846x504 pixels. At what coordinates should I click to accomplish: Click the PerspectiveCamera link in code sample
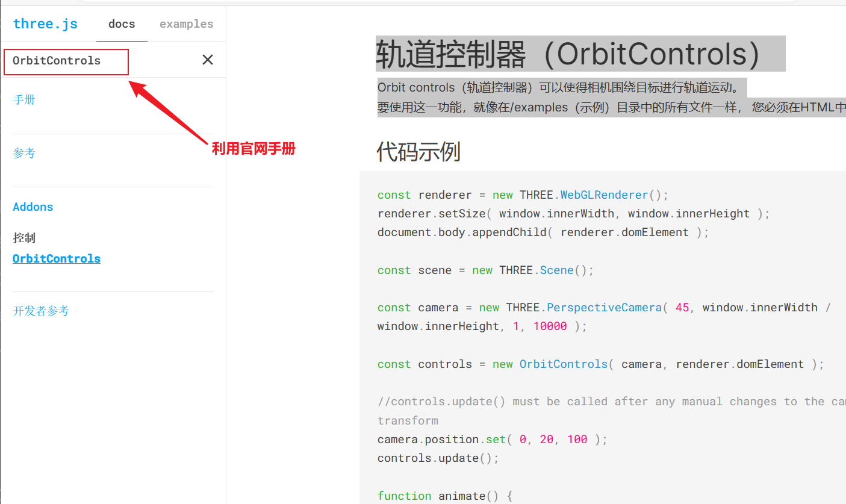[x=604, y=307]
